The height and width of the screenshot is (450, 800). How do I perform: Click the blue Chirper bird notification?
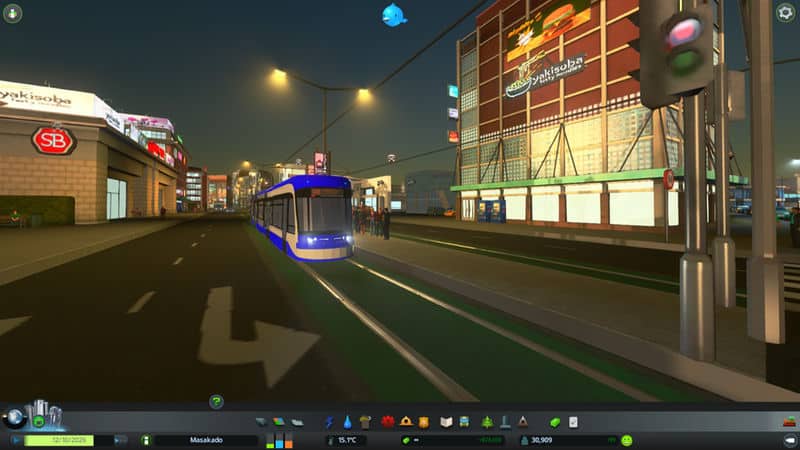pyautogui.click(x=394, y=15)
